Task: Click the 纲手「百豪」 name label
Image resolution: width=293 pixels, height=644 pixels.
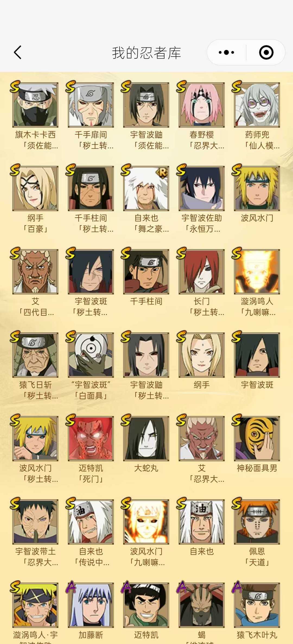Action: click(x=35, y=223)
